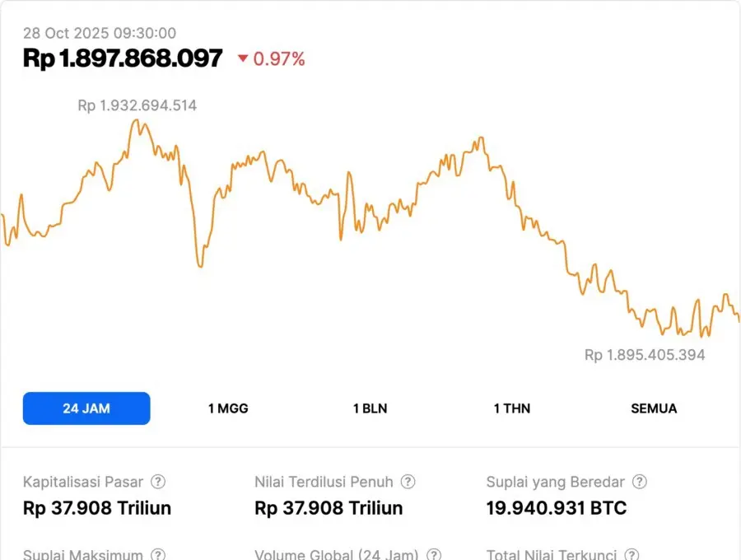This screenshot has width=741, height=560.
Task: Show the 1 BLN price chart
Action: (370, 408)
